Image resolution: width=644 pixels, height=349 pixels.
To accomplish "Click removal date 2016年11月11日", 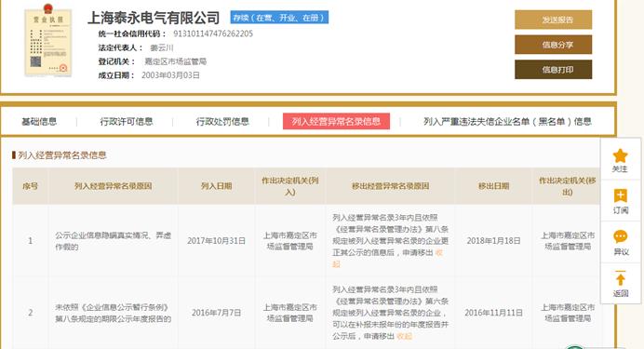I will 493,313.
